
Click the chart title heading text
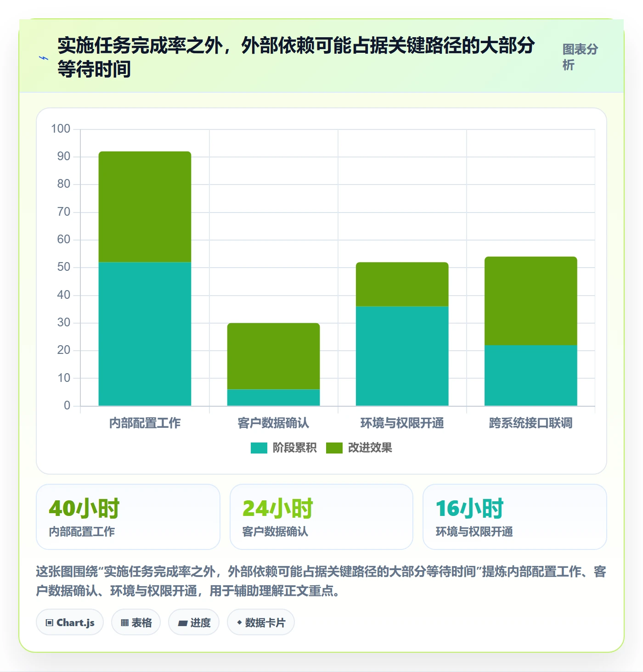[x=296, y=57]
